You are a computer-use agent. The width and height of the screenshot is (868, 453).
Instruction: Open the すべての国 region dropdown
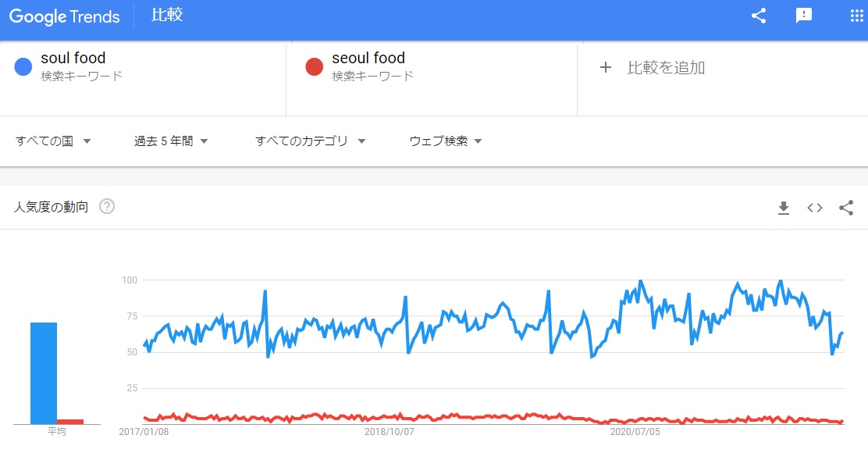(x=53, y=141)
